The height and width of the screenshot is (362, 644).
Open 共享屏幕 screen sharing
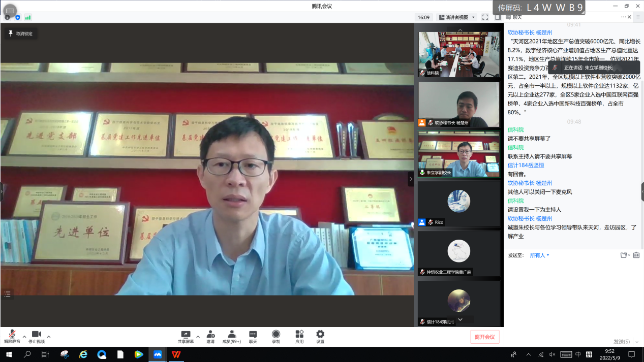(186, 336)
